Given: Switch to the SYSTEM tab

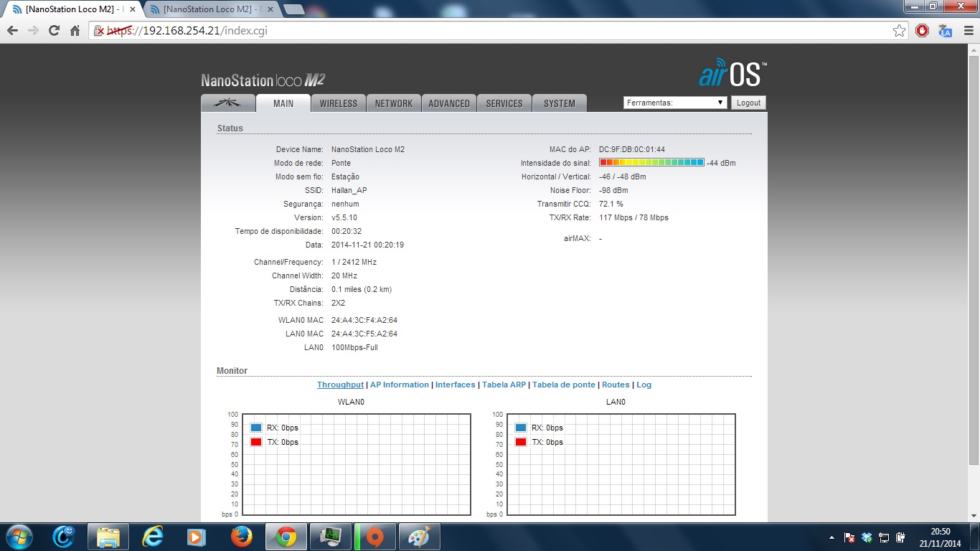Looking at the screenshot, I should (560, 103).
